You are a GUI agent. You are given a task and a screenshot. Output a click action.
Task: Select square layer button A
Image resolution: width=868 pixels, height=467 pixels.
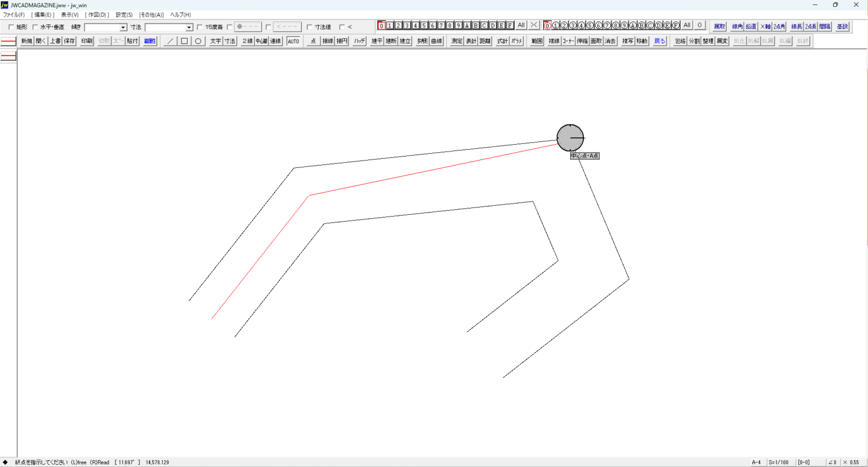click(467, 25)
